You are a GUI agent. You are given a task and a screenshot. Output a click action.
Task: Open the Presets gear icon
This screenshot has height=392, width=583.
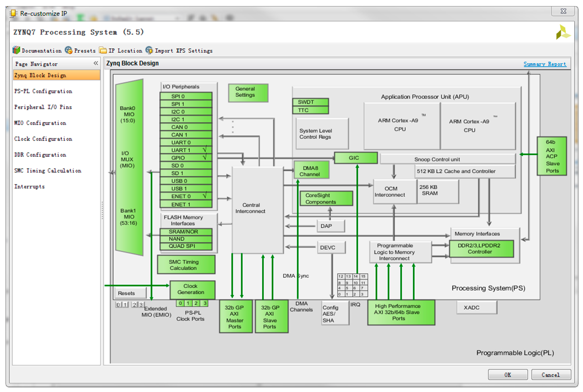coord(68,50)
